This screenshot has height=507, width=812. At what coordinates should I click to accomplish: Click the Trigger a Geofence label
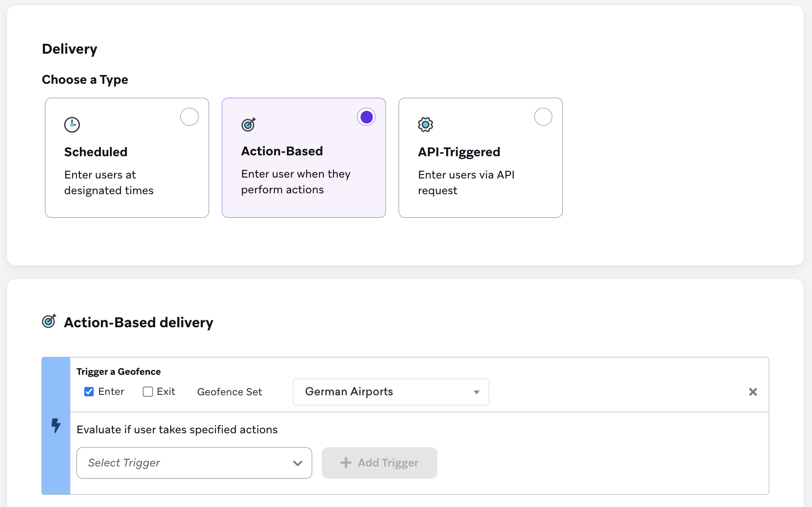point(118,372)
